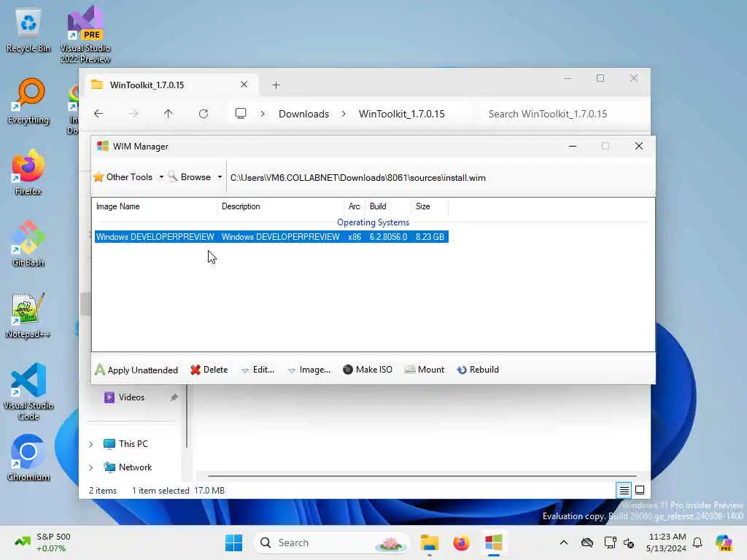The height and width of the screenshot is (560, 747).
Task: Close the WIM Manager window
Action: tap(639, 146)
